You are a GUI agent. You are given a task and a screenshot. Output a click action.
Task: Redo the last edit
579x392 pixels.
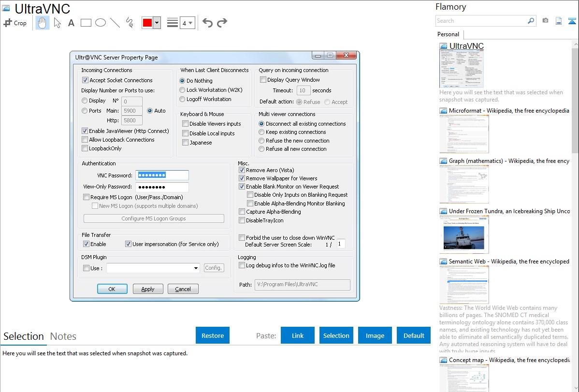pos(222,23)
